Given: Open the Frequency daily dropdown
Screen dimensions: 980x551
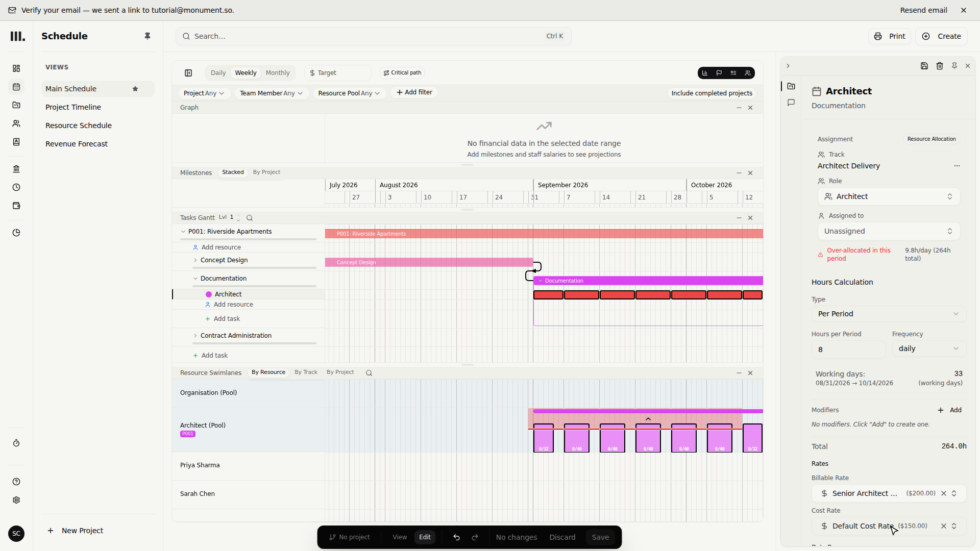Looking at the screenshot, I should click(x=928, y=348).
